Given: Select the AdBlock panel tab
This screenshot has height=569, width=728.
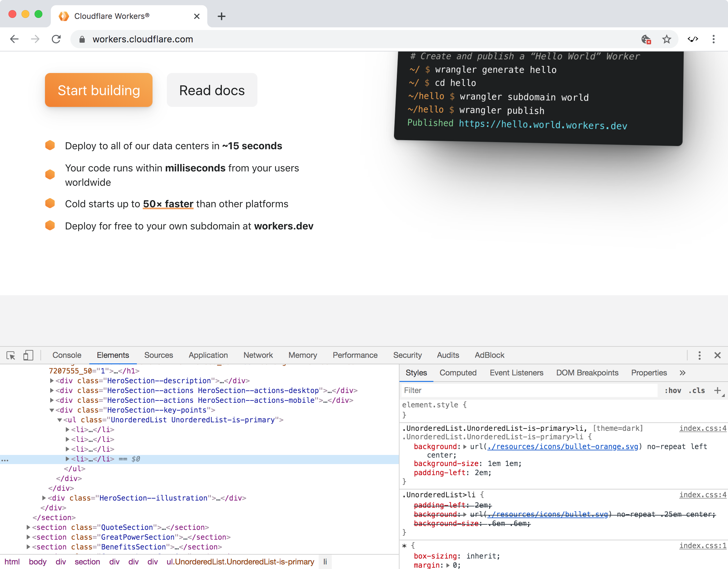Looking at the screenshot, I should (x=489, y=355).
